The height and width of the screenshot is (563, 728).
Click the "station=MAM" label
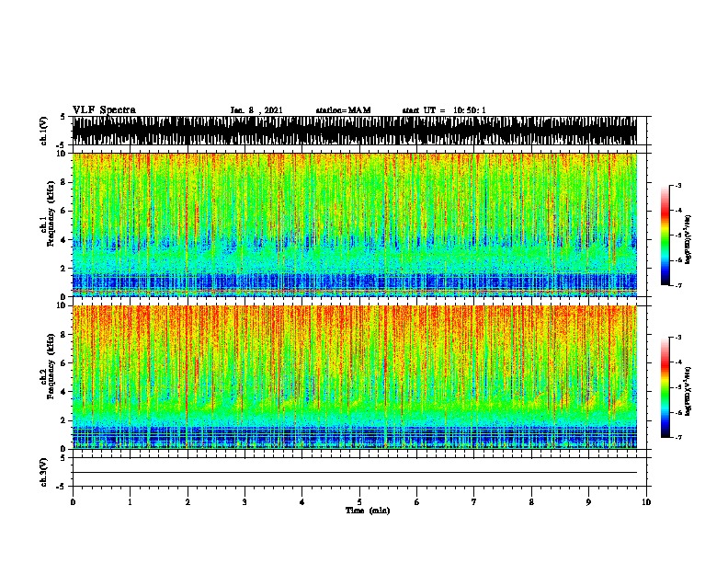pos(343,110)
